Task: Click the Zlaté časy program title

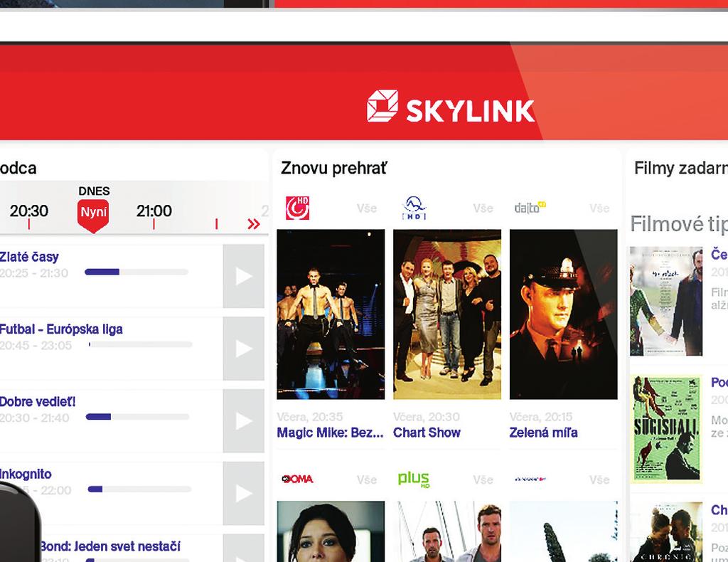Action: [28, 257]
